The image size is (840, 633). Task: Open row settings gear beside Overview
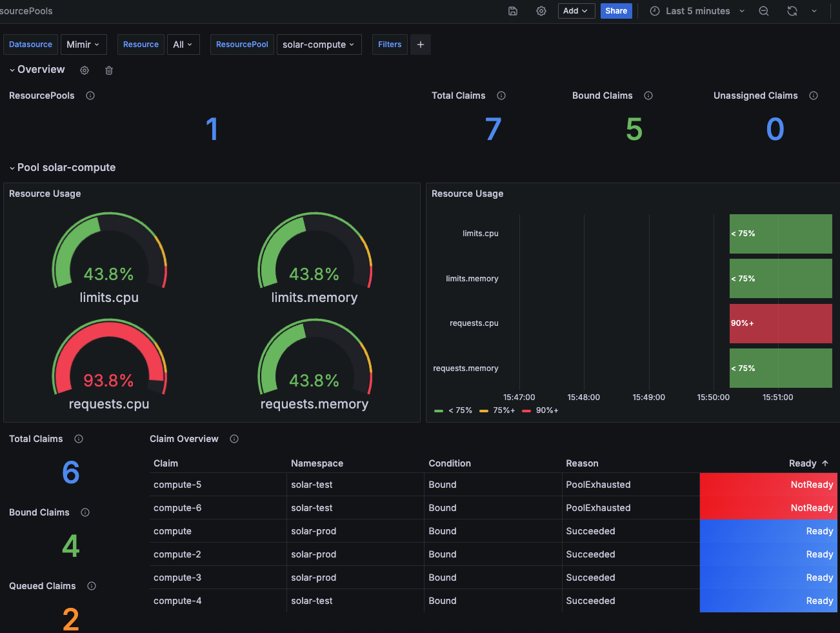click(x=84, y=70)
